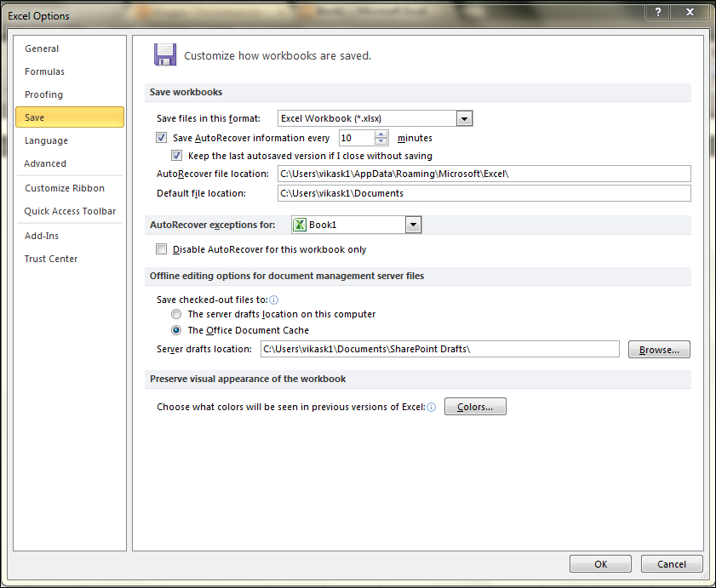The height and width of the screenshot is (588, 716).
Task: Select The Office Document Cache option
Action: coord(176,330)
